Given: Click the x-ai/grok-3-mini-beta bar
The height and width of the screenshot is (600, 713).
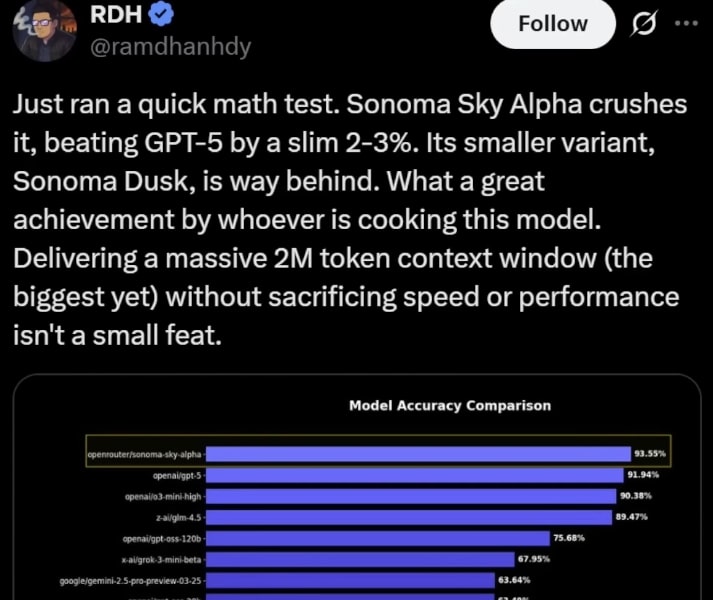Looking at the screenshot, I should (x=360, y=560).
